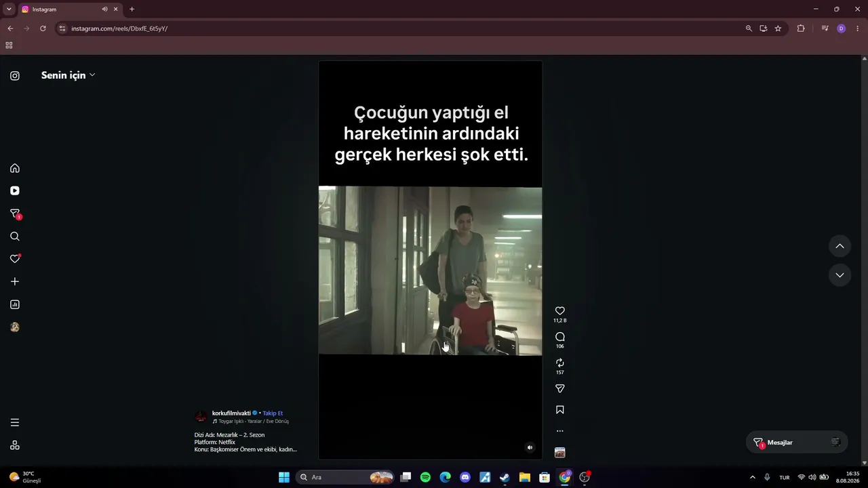Open the zoom magnifier in address bar
This screenshot has height=488, width=868.
click(x=749, y=28)
